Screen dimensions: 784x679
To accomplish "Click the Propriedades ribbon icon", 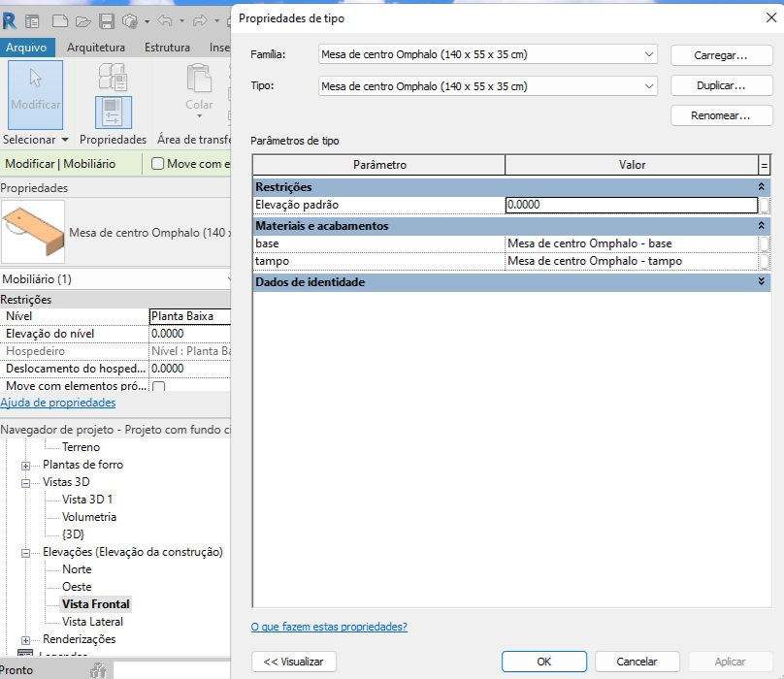I will (114, 112).
